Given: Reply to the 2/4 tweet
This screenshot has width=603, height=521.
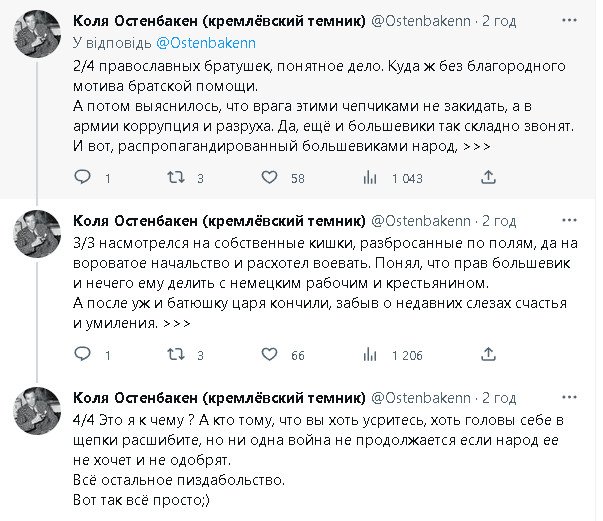Looking at the screenshot, I should [x=83, y=178].
